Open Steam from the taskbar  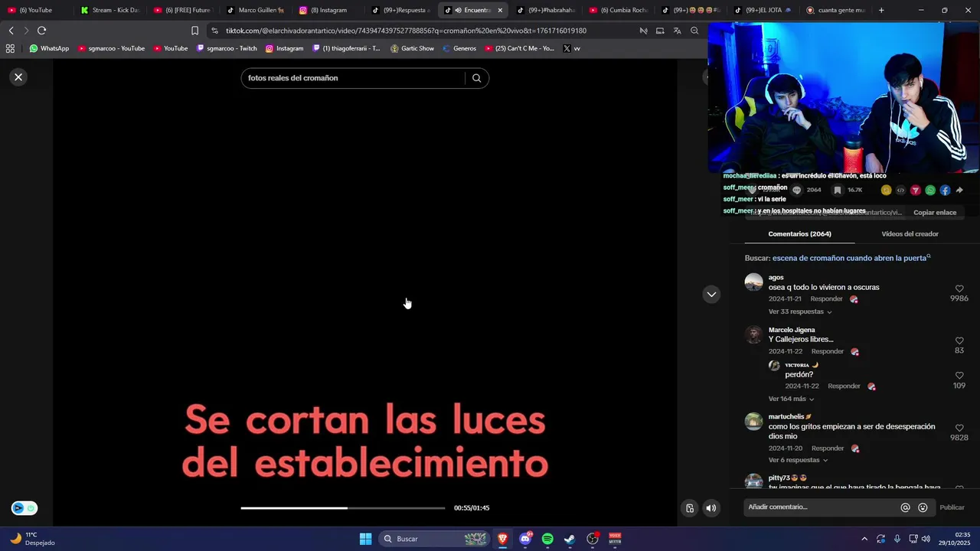click(x=570, y=539)
